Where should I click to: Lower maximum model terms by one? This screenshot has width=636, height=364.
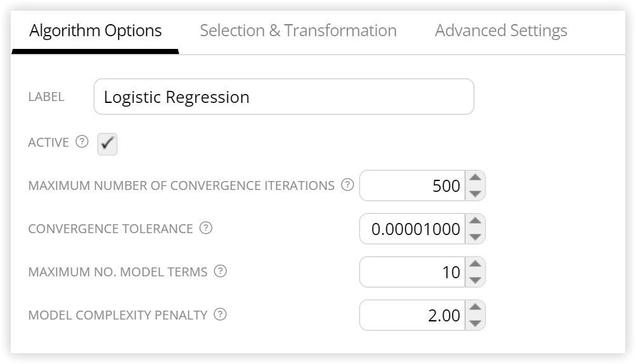coord(475,280)
